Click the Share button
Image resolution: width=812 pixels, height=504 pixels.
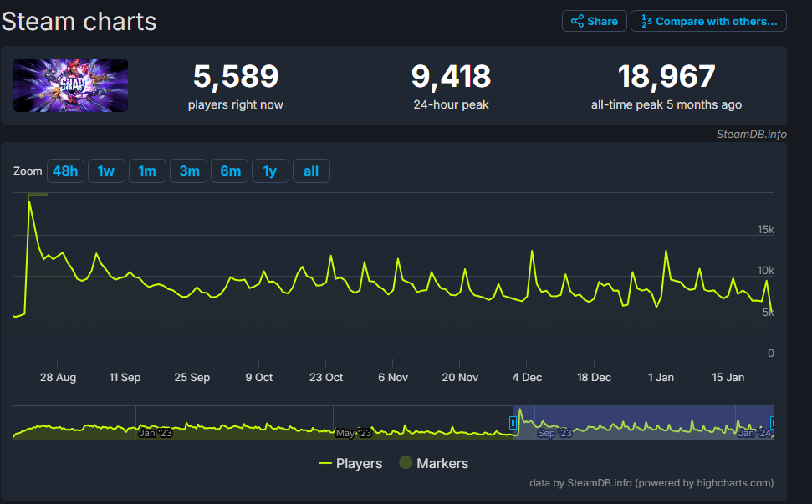(x=595, y=22)
